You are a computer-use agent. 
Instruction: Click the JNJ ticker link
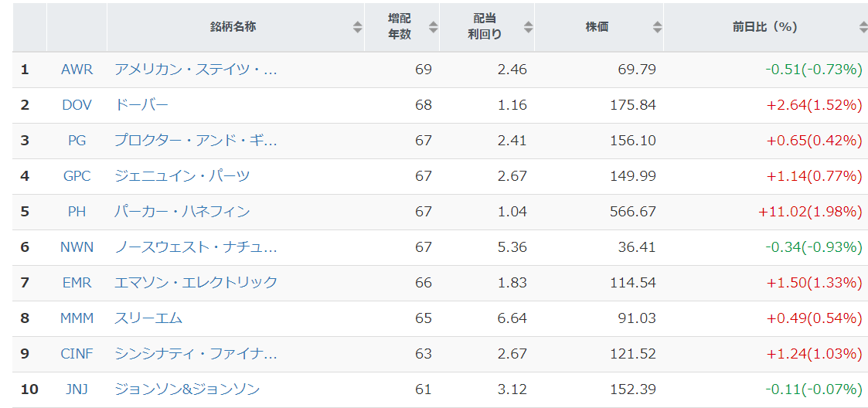click(77, 389)
